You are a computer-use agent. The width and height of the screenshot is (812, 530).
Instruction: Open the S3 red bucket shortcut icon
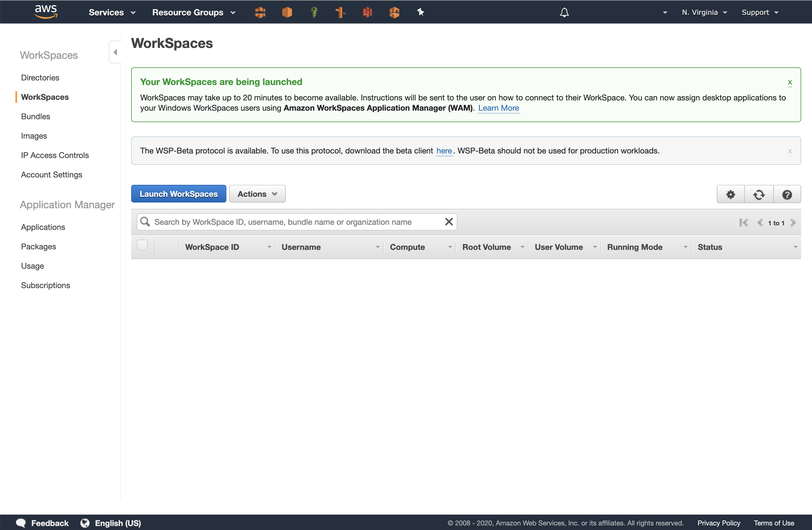point(367,13)
